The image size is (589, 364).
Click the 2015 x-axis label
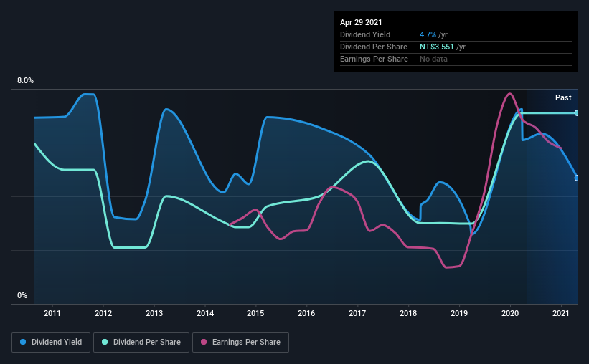255,313
